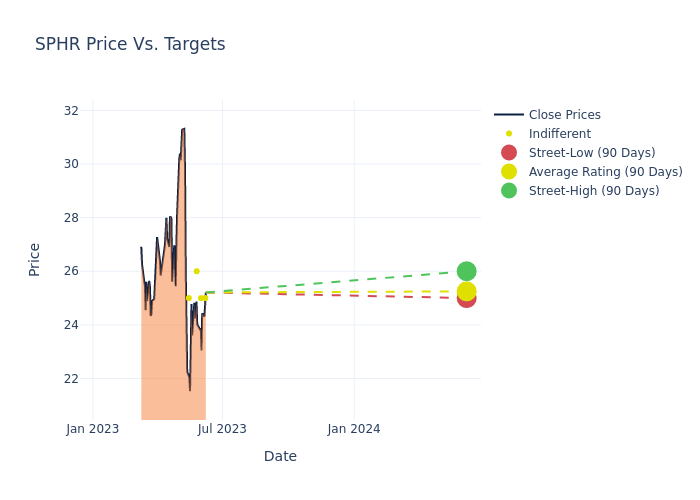
Task: Click the Jan 2024 date axis label
Action: tap(354, 429)
